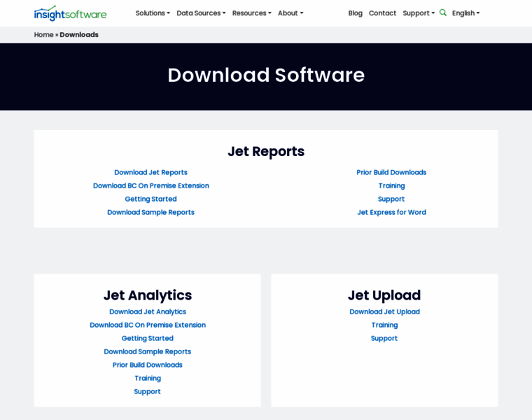Image resolution: width=532 pixels, height=420 pixels.
Task: Open the Support link under Jet Upload
Action: 384,338
